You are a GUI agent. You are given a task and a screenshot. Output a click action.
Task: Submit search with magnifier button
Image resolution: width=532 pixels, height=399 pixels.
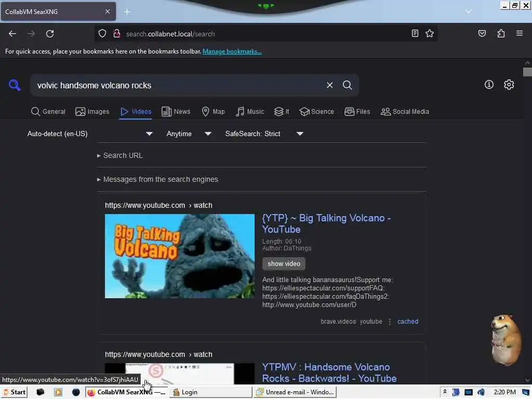coord(347,85)
